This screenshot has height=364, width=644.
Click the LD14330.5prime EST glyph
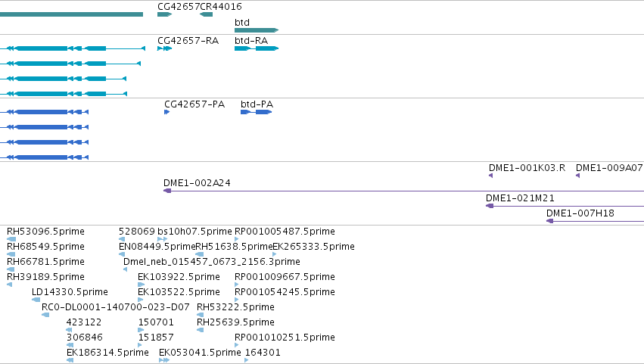[36, 300]
